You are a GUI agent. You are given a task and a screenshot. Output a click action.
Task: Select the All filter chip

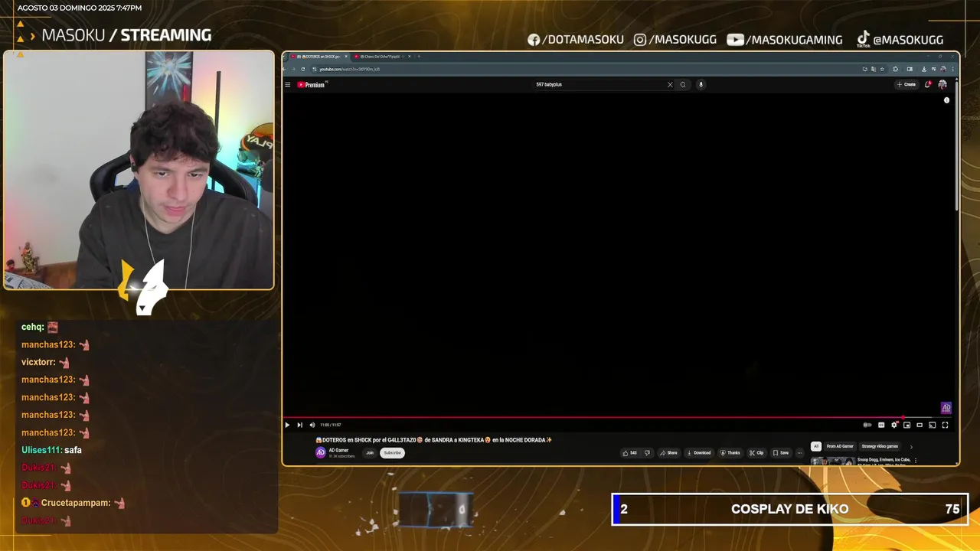816,446
